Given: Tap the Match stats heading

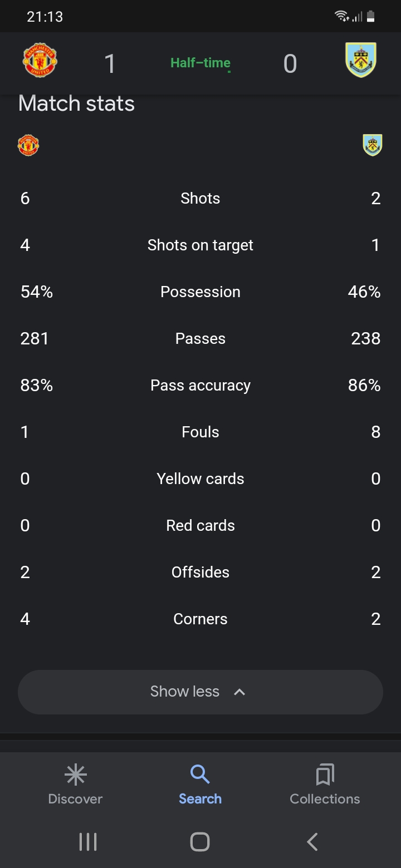Looking at the screenshot, I should 76,103.
